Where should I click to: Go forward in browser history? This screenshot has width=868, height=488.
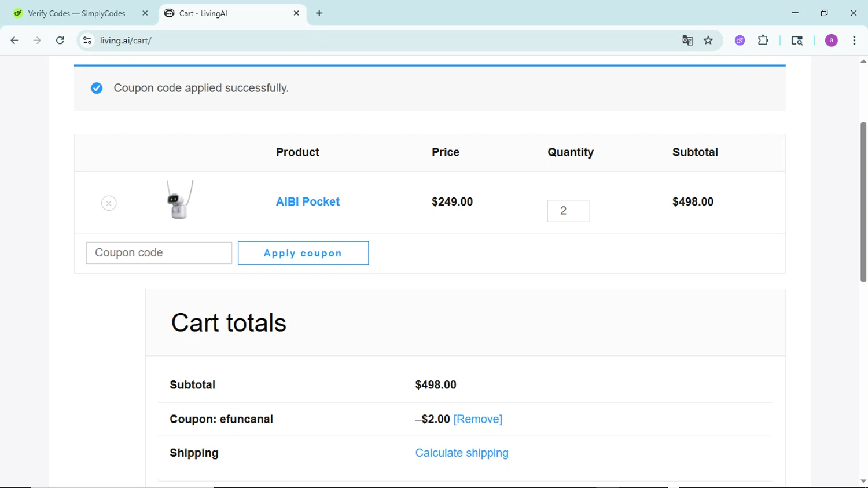pos(37,41)
